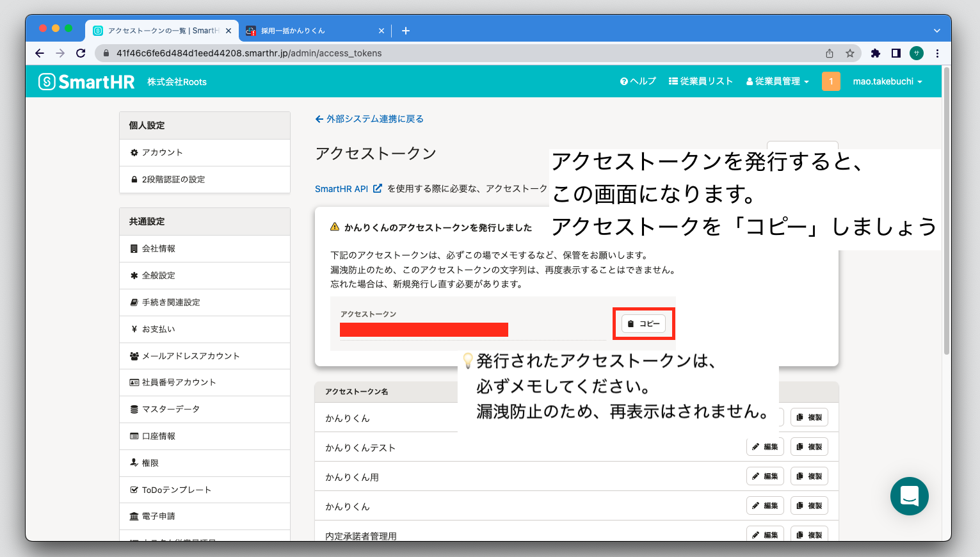Close the アクセストークンの一覧 tab

coord(229,30)
